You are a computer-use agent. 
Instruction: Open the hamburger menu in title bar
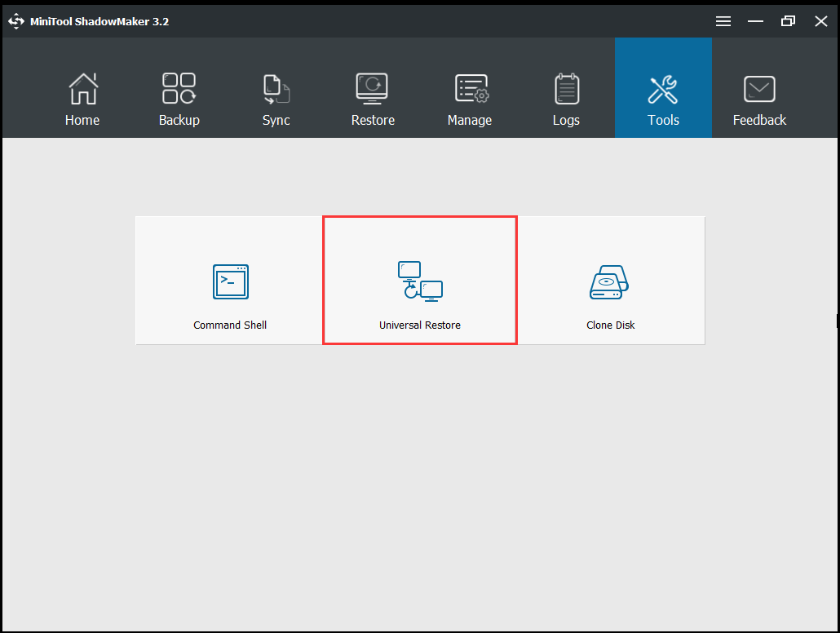pos(723,21)
